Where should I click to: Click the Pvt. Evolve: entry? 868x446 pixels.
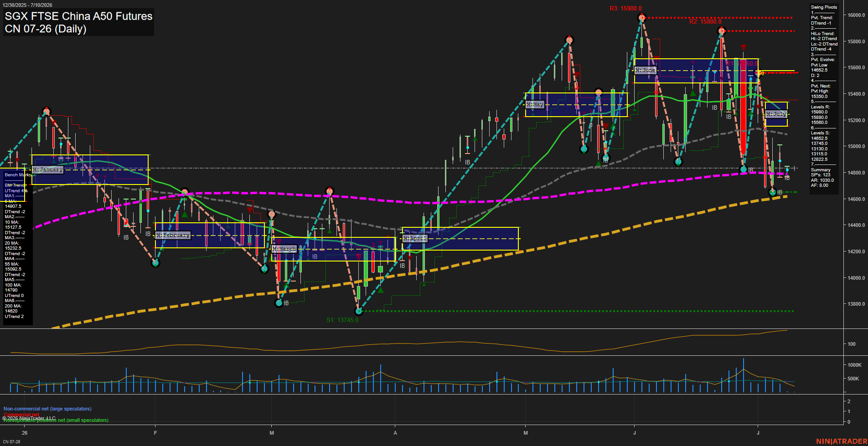[x=823, y=60]
